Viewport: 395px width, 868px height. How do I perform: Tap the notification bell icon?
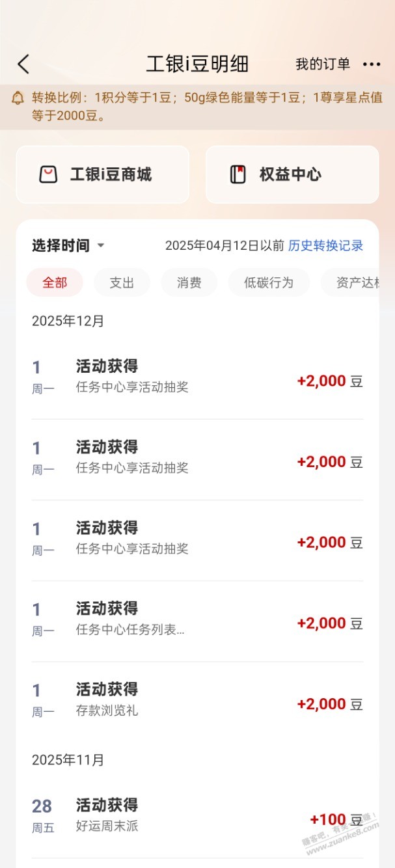(18, 99)
